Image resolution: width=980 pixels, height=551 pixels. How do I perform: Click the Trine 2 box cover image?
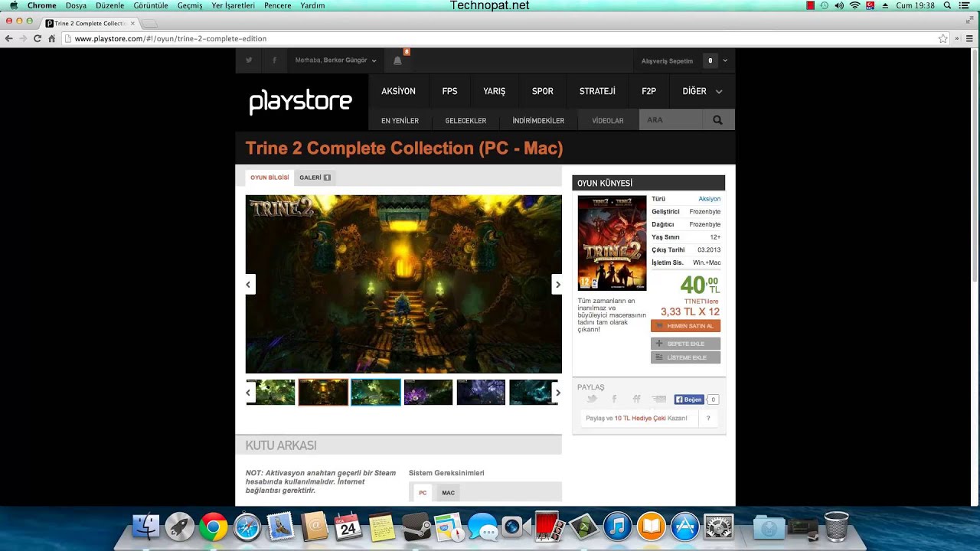(612, 243)
